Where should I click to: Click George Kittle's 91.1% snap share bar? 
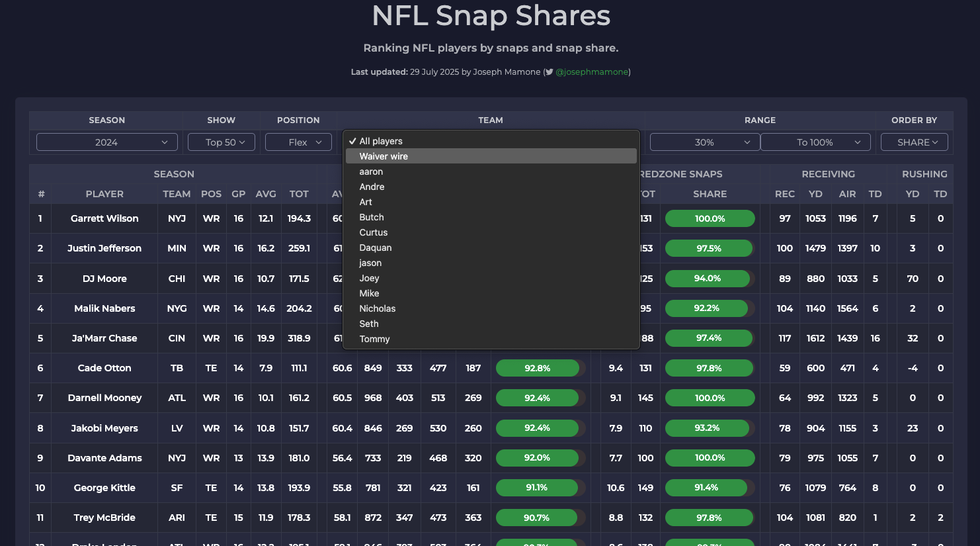540,488
